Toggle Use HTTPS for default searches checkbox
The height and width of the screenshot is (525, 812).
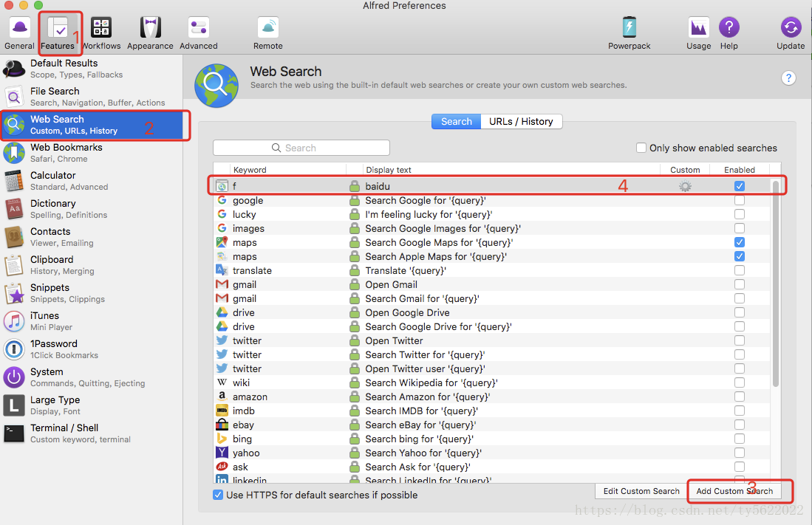tap(218, 495)
